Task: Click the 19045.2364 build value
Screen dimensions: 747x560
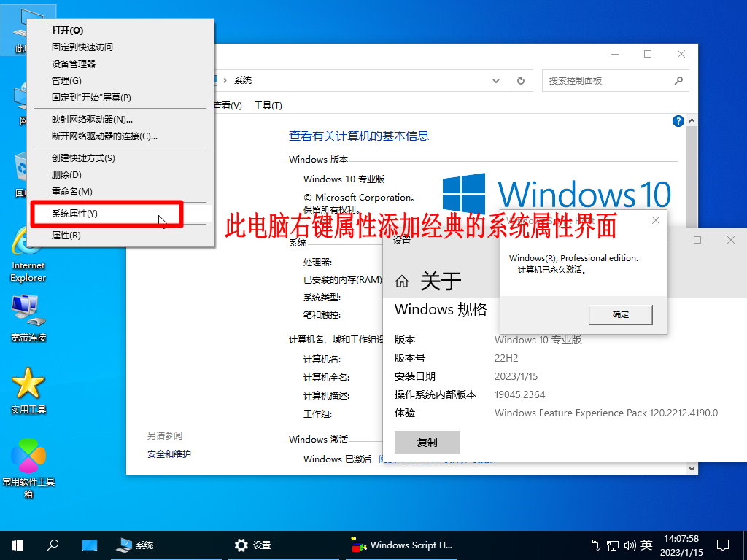Action: point(519,394)
